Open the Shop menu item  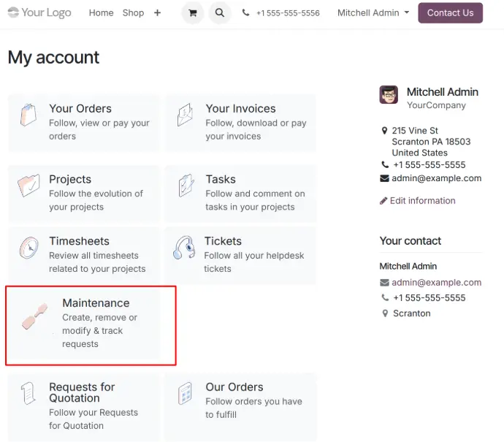tap(133, 13)
